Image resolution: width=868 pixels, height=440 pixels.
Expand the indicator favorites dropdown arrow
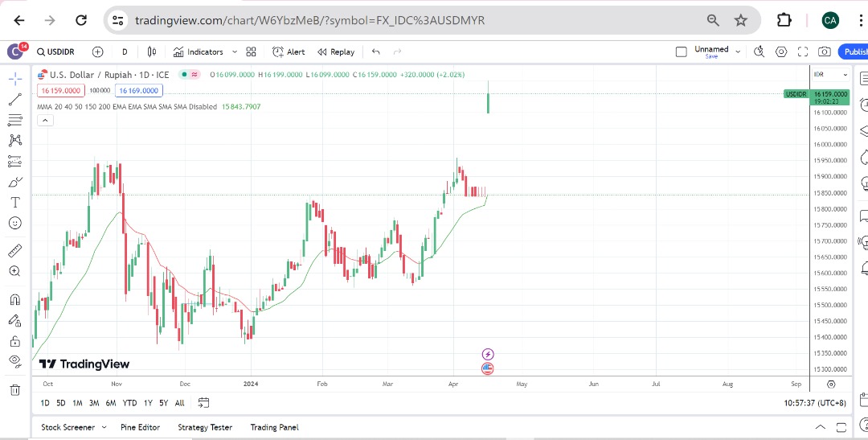(234, 52)
